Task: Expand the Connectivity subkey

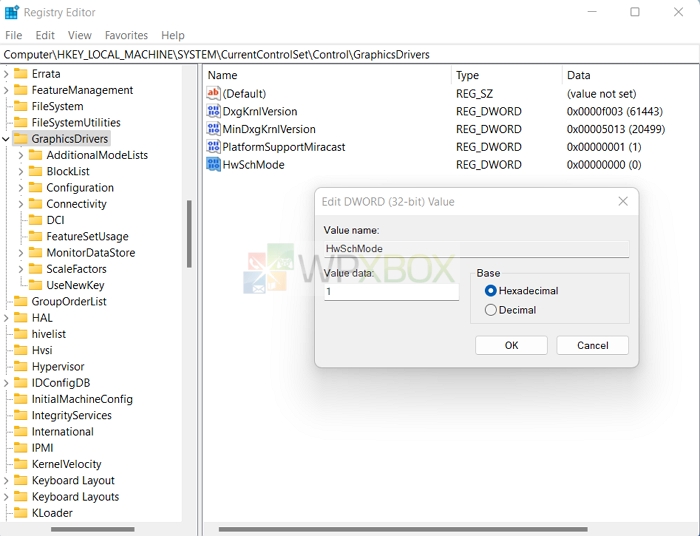Action: (x=21, y=204)
